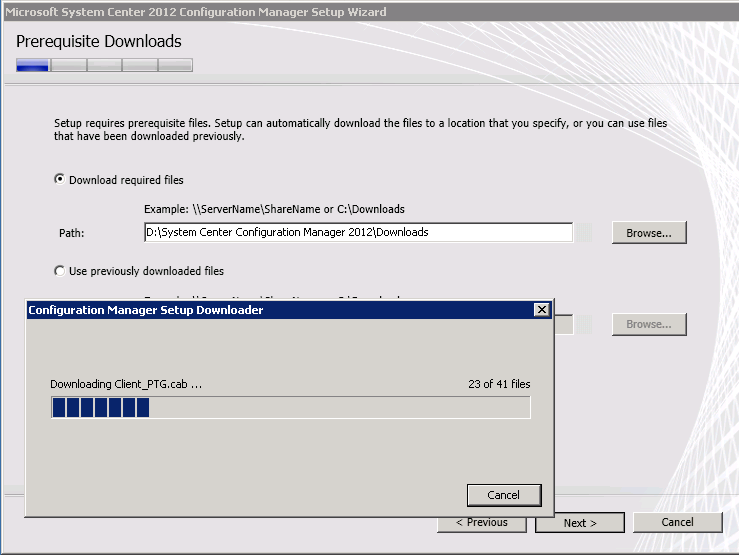739x555 pixels.
Task: Cancel the Setup Downloader dialog
Action: tap(504, 495)
